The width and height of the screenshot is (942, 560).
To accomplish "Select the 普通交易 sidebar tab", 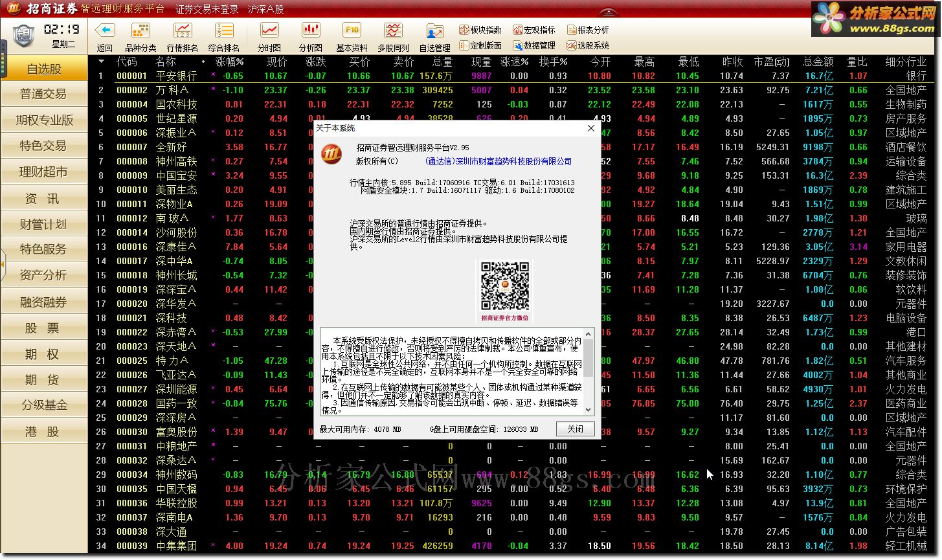I will point(44,95).
